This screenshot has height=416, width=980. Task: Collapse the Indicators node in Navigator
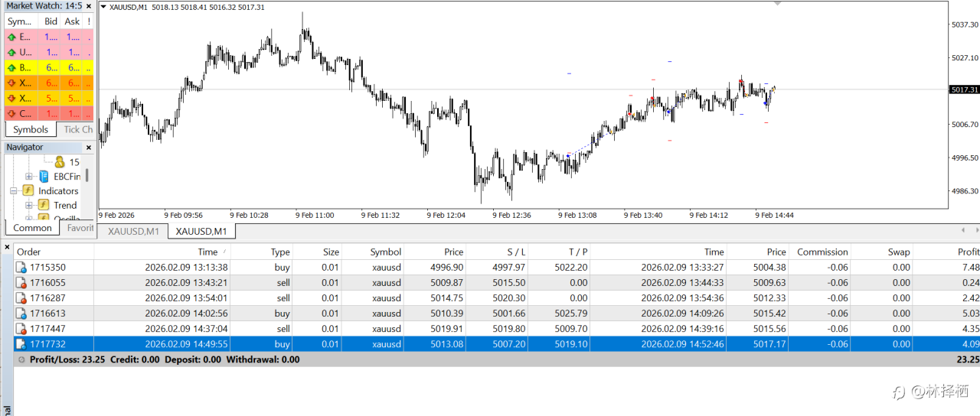tap(13, 191)
